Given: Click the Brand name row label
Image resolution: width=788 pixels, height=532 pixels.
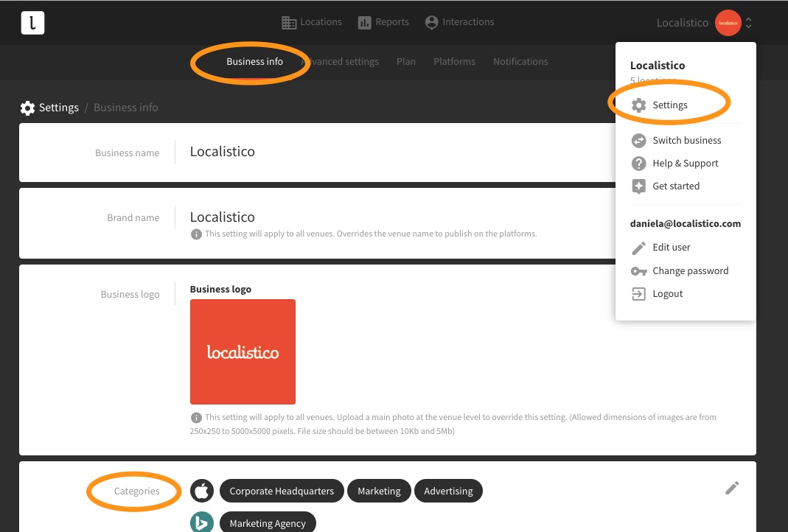Looking at the screenshot, I should pyautogui.click(x=133, y=218).
